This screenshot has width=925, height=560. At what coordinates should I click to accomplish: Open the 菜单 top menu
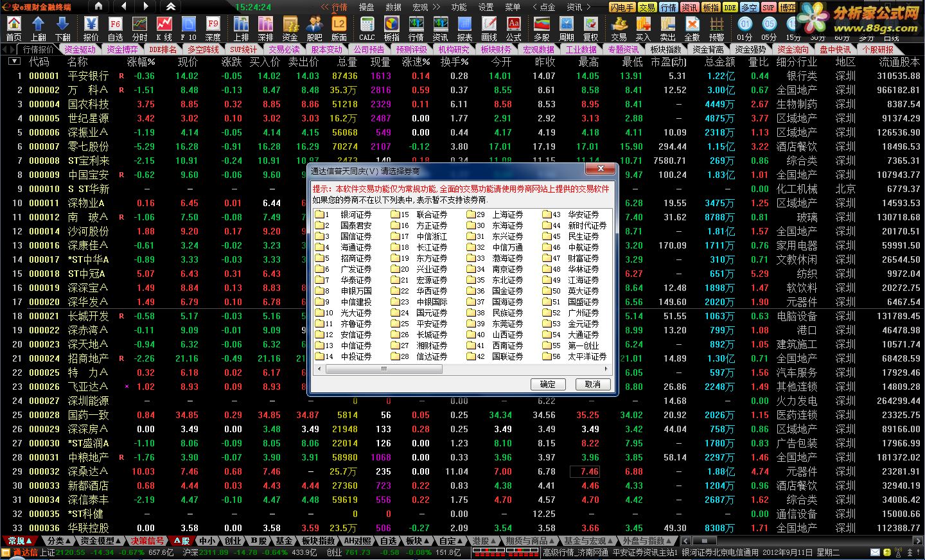tap(513, 7)
